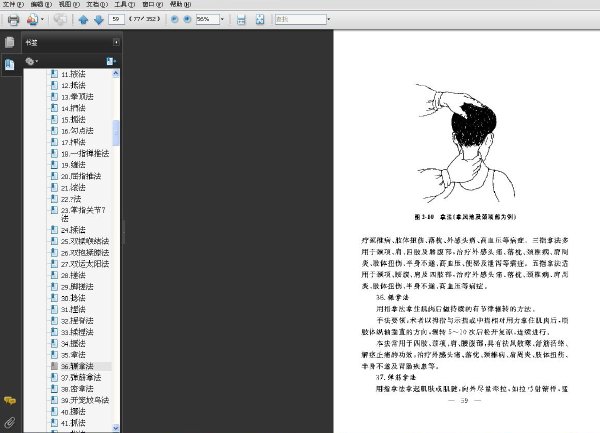The image size is (600, 433).
Task: Click the page number 59 footer
Action: [464, 400]
